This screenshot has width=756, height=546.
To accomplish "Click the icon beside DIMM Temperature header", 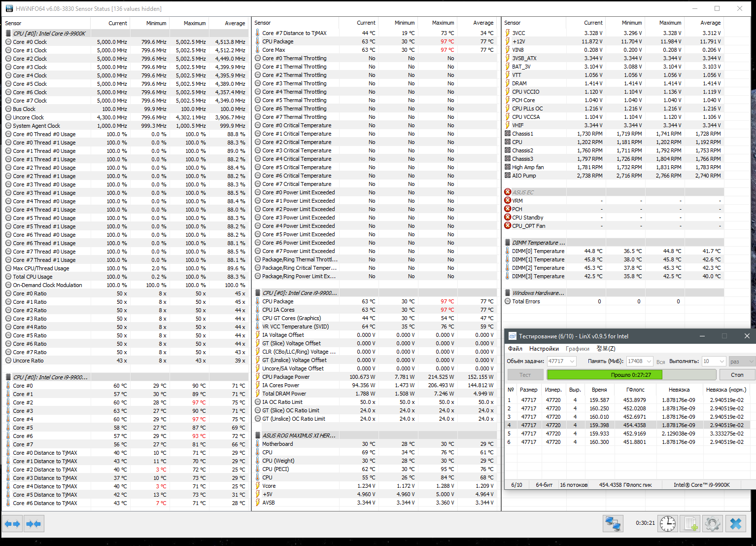I will click(508, 243).
